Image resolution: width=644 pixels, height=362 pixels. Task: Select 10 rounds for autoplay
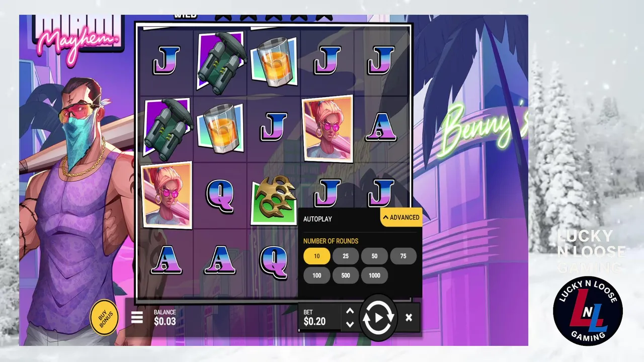click(x=316, y=256)
